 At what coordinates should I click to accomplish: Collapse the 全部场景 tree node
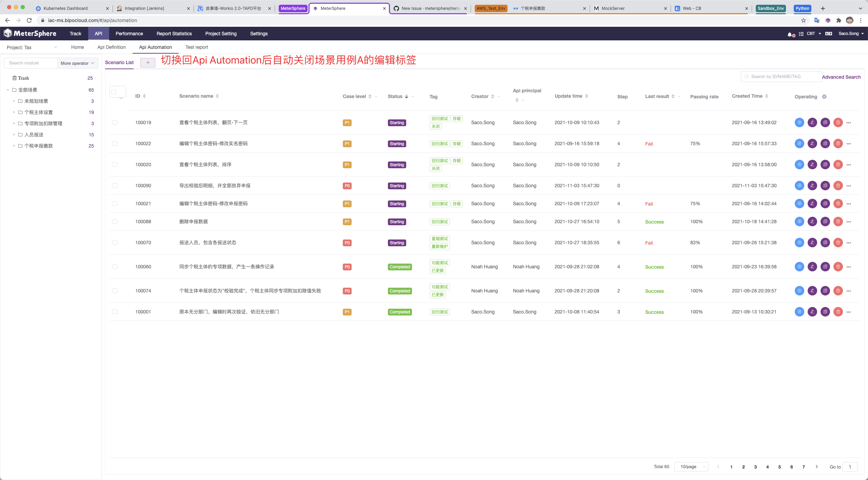[8, 90]
